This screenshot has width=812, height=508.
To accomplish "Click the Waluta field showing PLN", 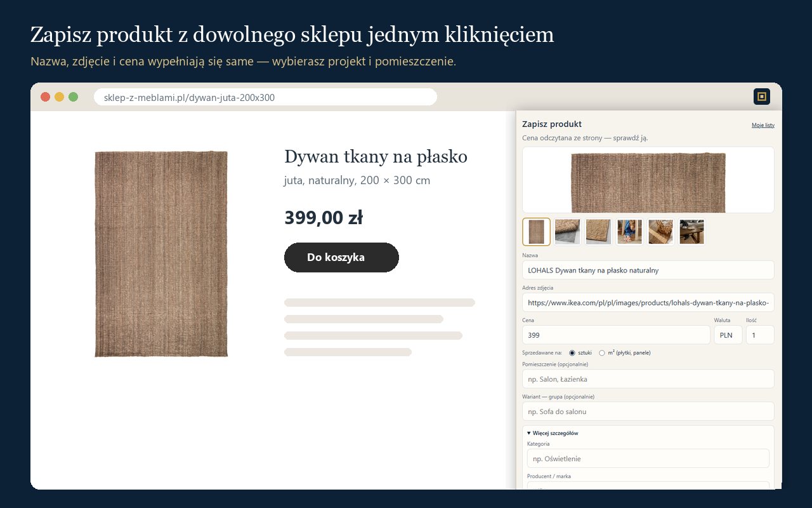I will (x=728, y=335).
